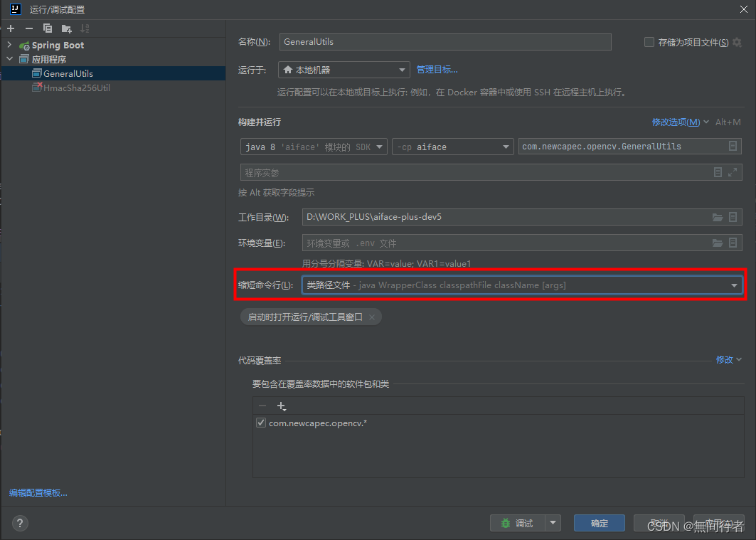The width and height of the screenshot is (756, 540).
Task: Remove coverage package with minus icon
Action: (262, 406)
